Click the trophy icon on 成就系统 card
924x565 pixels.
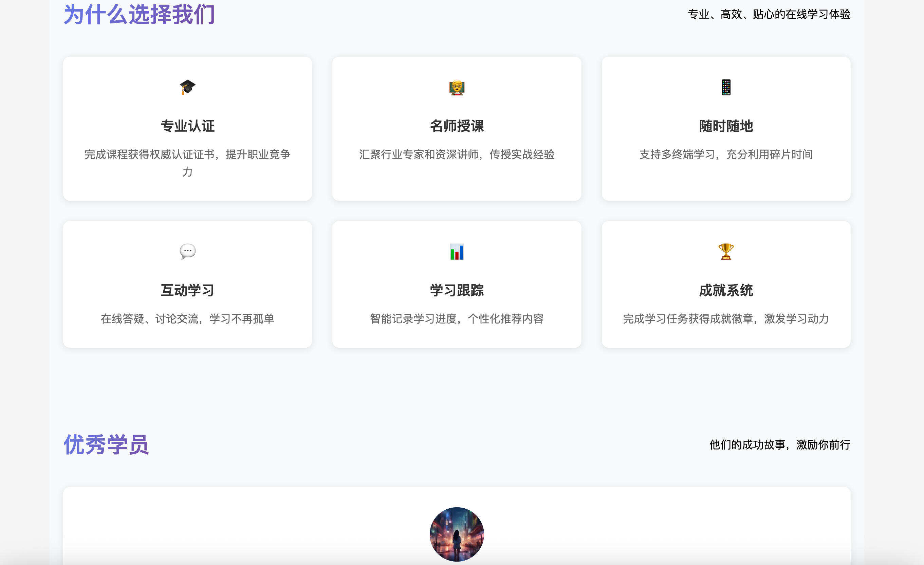[725, 252]
